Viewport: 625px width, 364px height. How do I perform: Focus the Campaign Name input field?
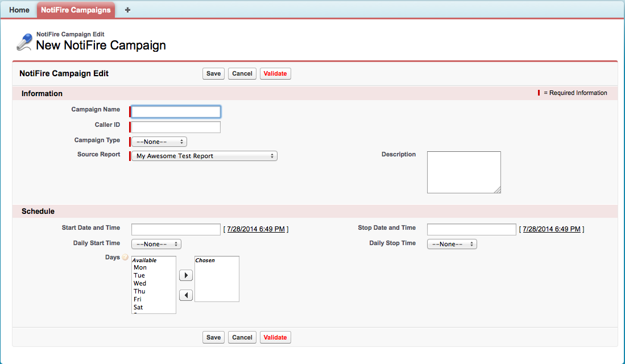pyautogui.click(x=176, y=111)
